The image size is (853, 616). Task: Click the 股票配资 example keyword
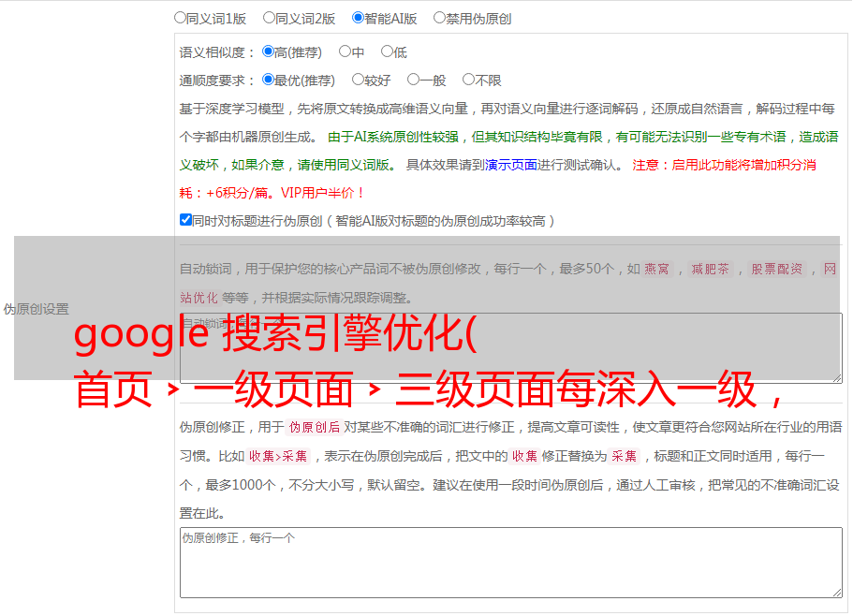point(776,269)
